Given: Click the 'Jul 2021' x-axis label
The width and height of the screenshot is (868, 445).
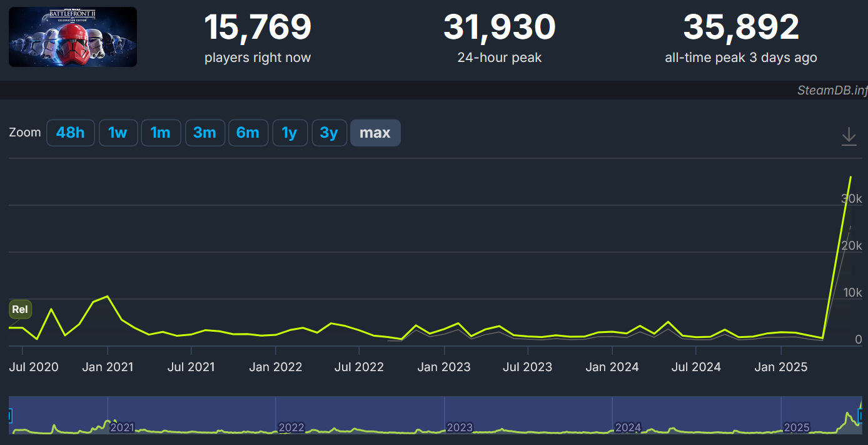Looking at the screenshot, I should (x=192, y=367).
